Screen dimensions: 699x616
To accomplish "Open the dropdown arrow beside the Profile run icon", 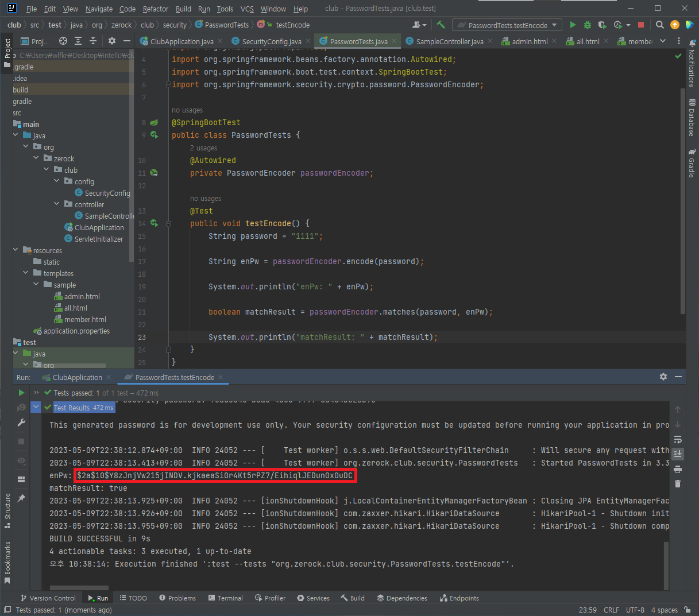I will [628, 25].
